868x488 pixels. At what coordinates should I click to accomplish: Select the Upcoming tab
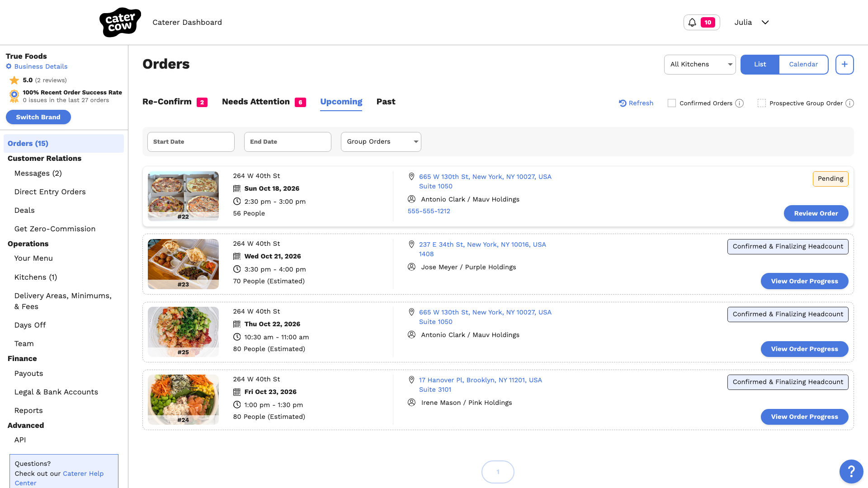coord(341,102)
